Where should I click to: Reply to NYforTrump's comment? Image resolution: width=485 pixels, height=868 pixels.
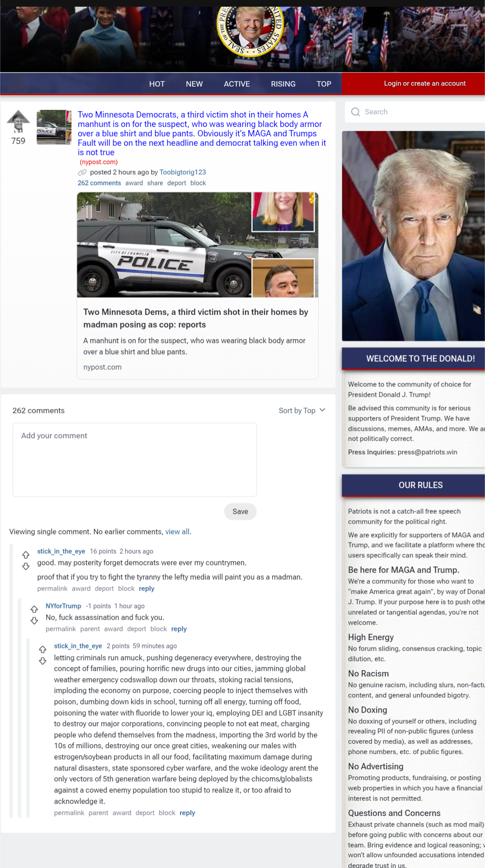(x=179, y=629)
